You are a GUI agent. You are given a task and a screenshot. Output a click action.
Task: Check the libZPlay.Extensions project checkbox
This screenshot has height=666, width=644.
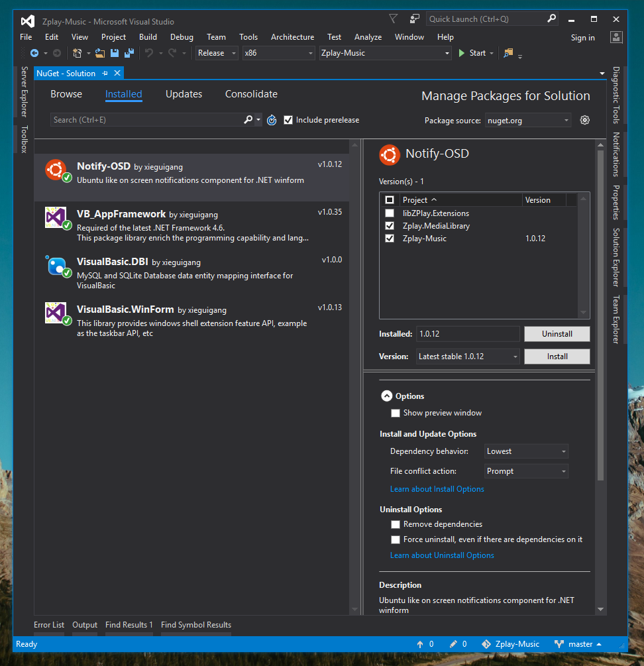(390, 213)
